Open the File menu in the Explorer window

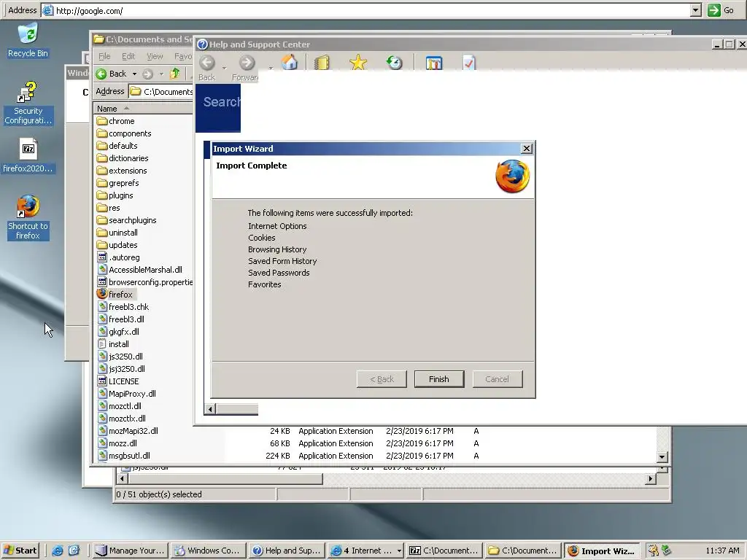coord(104,56)
